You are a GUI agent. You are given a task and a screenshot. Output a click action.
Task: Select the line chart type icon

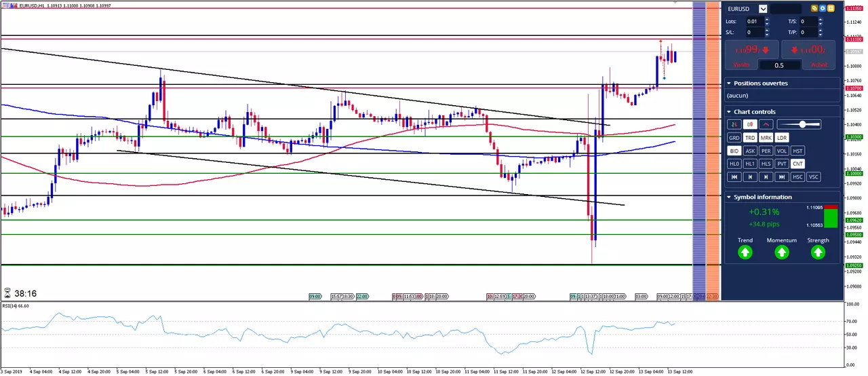[x=766, y=124]
